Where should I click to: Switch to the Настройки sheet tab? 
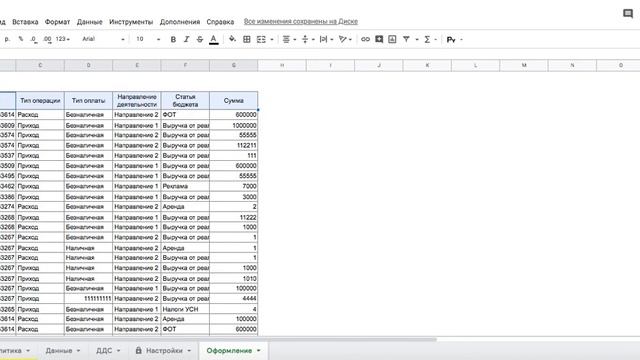coord(164,351)
